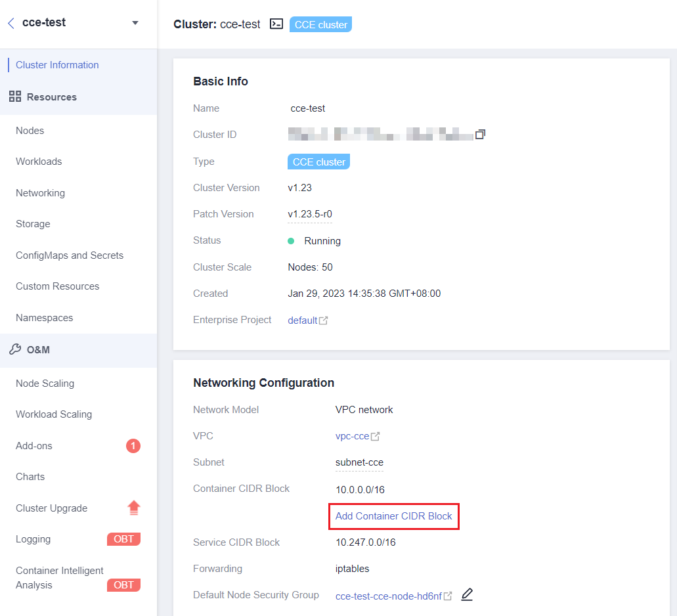Click the VPC network model value
677x616 pixels.
364,410
